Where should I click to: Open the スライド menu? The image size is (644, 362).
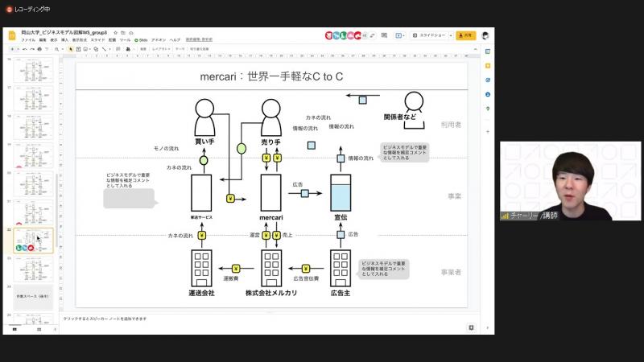click(x=97, y=39)
